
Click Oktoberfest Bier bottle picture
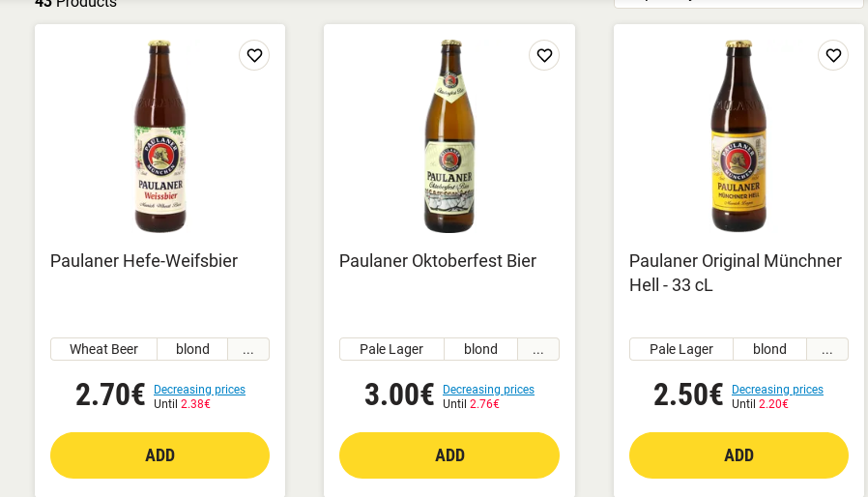449,136
